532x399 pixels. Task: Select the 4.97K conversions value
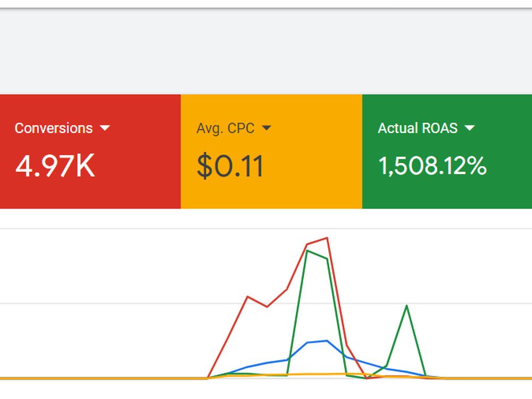click(55, 166)
